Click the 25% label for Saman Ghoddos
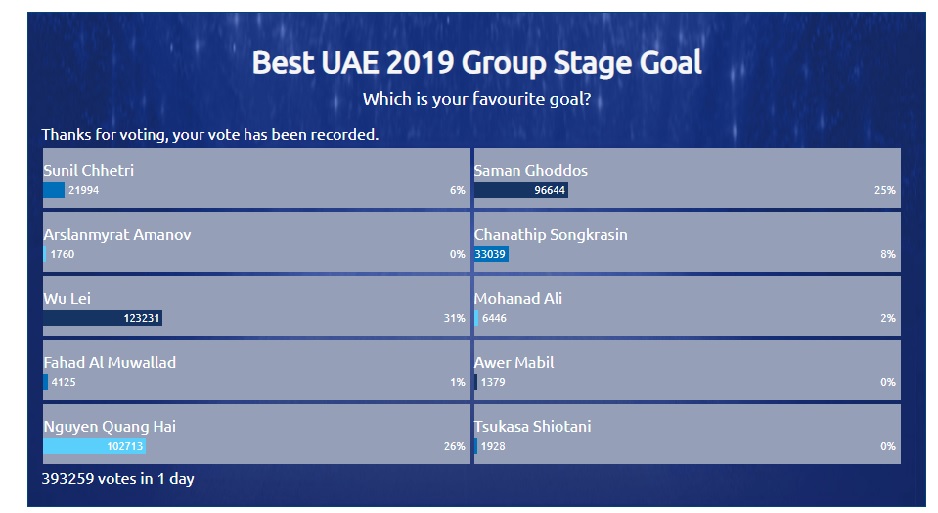 tap(885, 190)
